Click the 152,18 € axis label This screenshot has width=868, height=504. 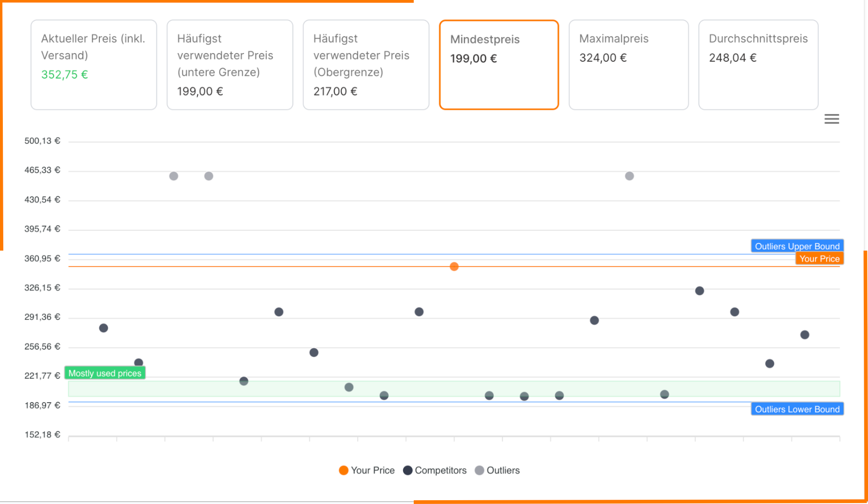point(42,435)
